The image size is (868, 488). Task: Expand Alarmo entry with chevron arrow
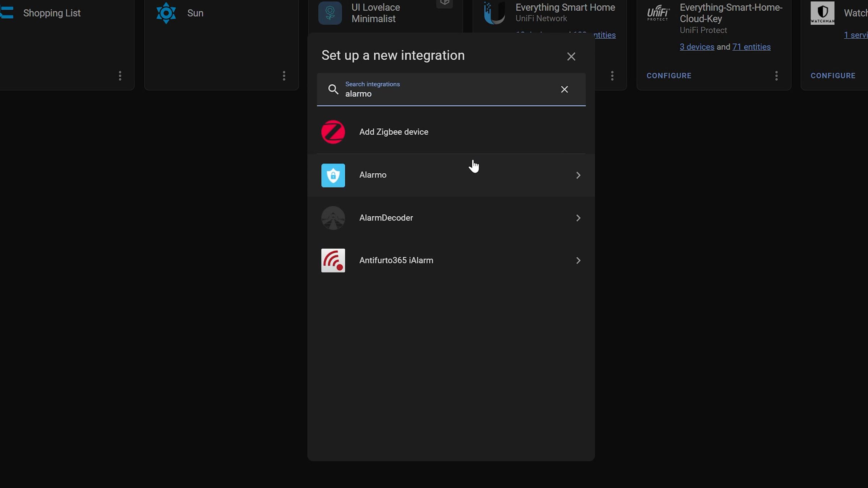(x=578, y=175)
